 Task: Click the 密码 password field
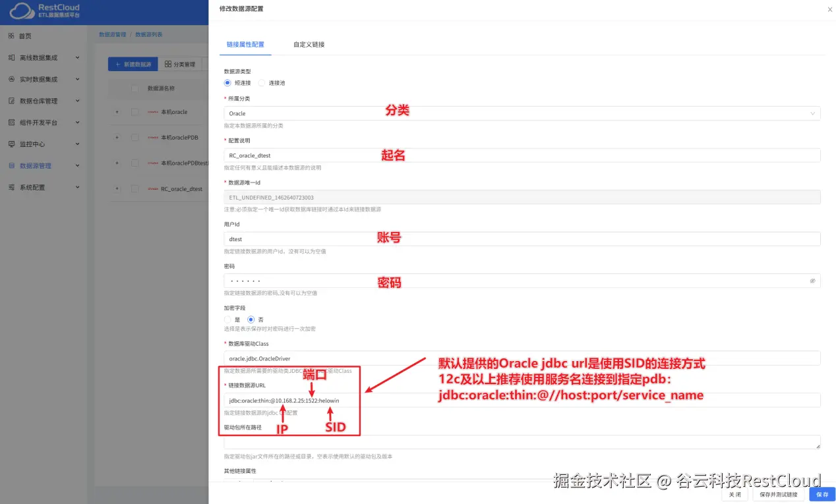[522, 281]
